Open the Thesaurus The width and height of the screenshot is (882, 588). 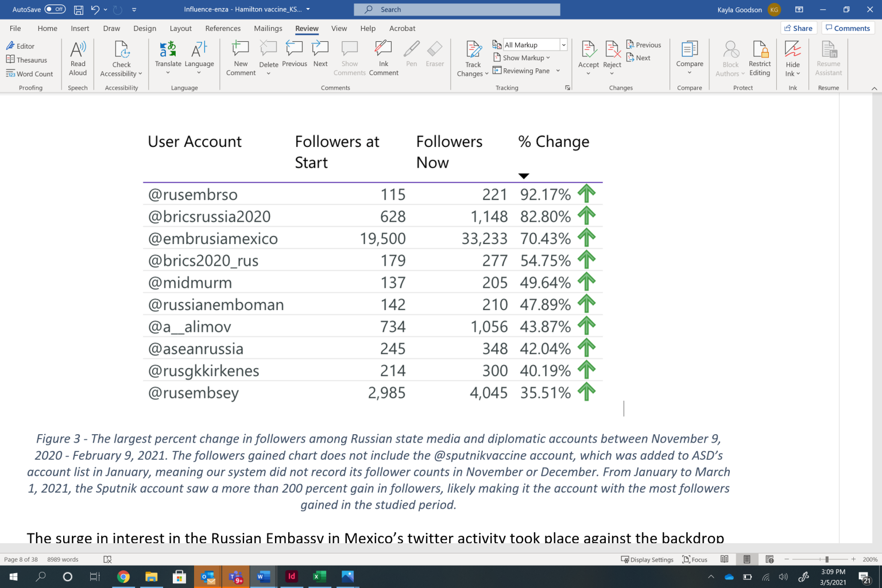pyautogui.click(x=26, y=60)
